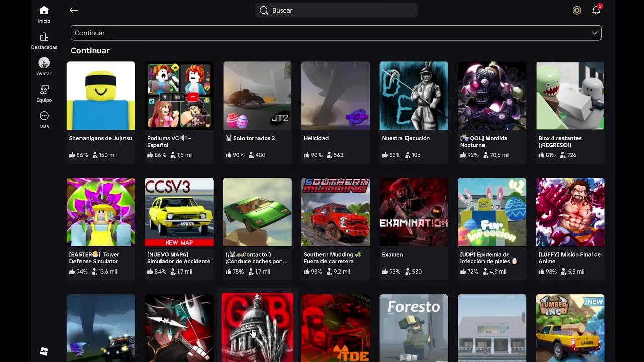Screen dimensions: 644x362
Task: Open red TDE soldier thumbnail
Action: click(x=336, y=328)
